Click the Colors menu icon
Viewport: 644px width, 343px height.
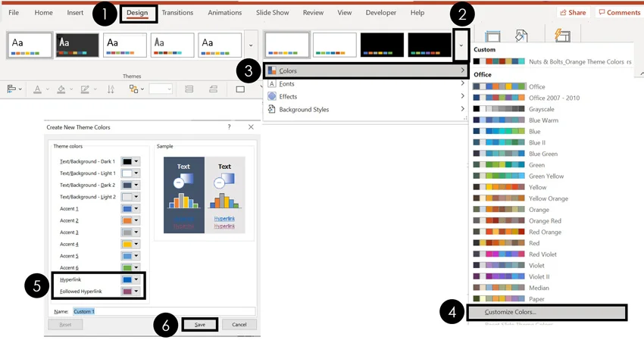(272, 70)
